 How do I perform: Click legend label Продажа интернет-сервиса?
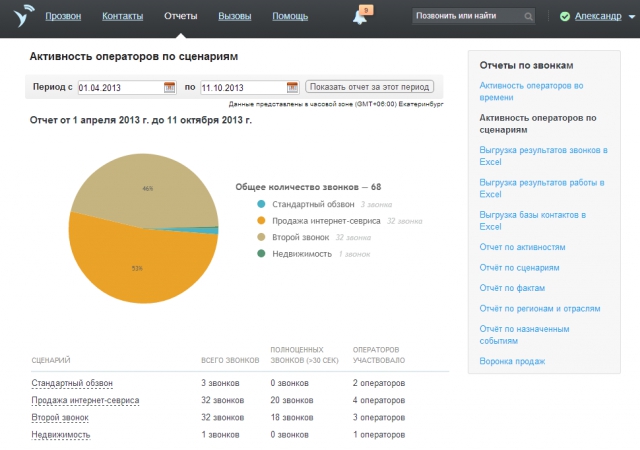click(326, 221)
